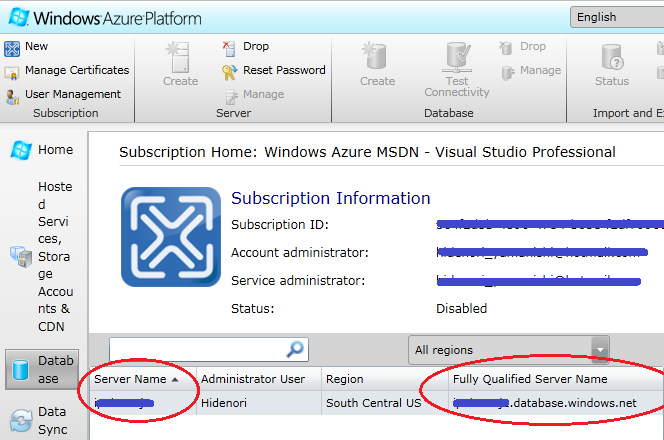Click the Server Drop label
This screenshot has width=664, height=440.
(x=256, y=46)
